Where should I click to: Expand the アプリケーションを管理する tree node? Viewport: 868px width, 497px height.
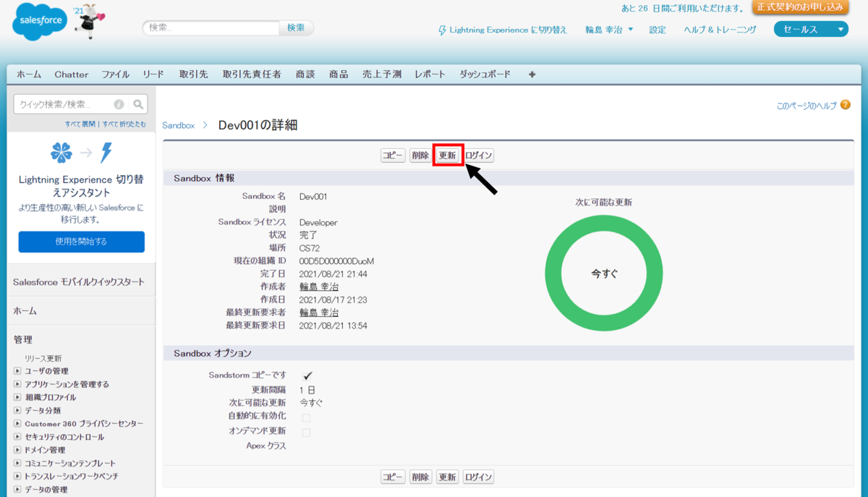pos(17,384)
